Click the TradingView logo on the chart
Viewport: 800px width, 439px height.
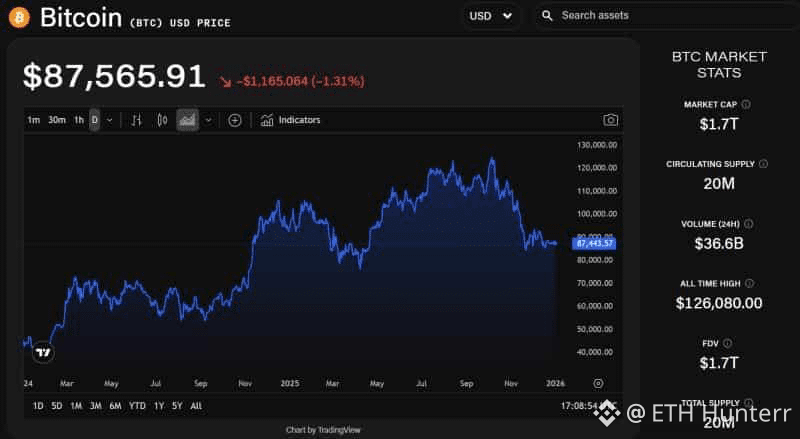tap(43, 352)
